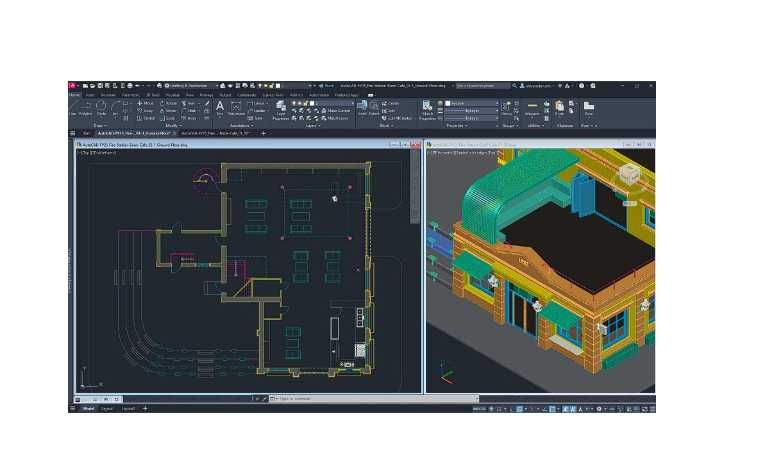
Task: Click the vertical navigation bar in plan viewport
Action: point(415,186)
